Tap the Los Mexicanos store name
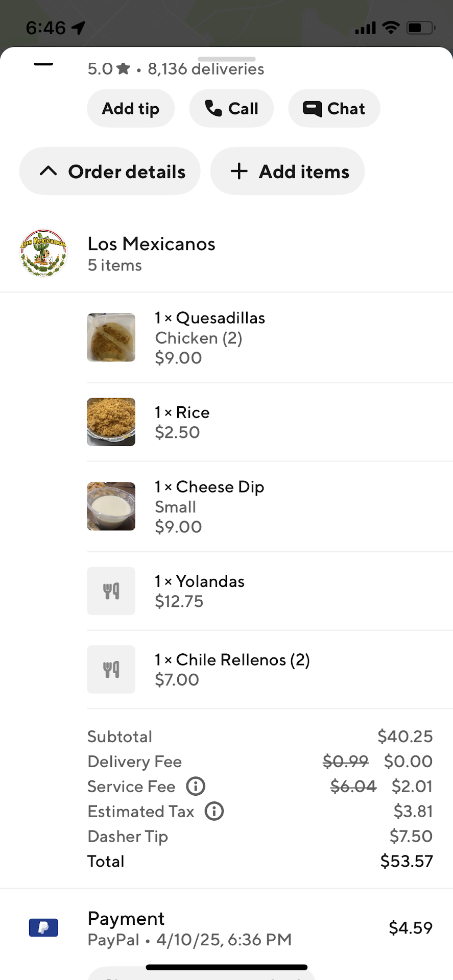 pos(151,244)
